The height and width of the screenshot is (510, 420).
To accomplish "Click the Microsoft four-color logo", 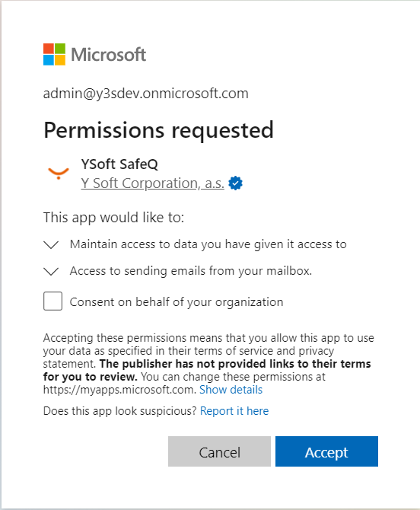I will coord(54,54).
